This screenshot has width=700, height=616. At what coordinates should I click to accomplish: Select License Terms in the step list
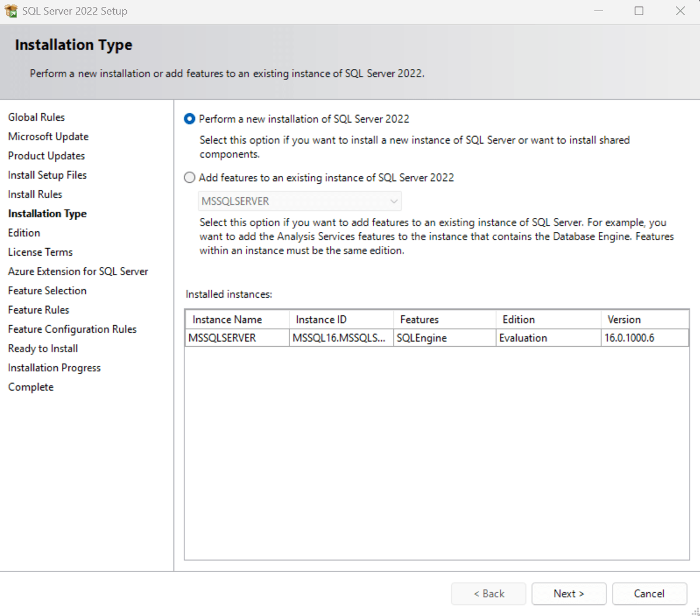(x=40, y=252)
